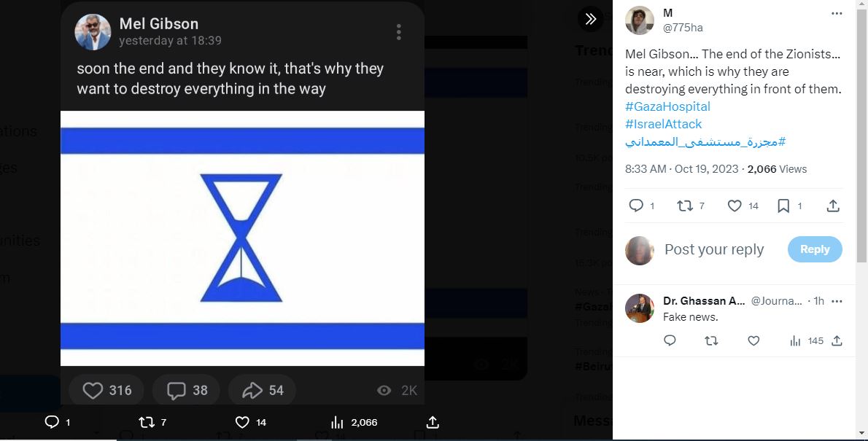Open replies via comment icon under tweet
868x441 pixels.
636,206
